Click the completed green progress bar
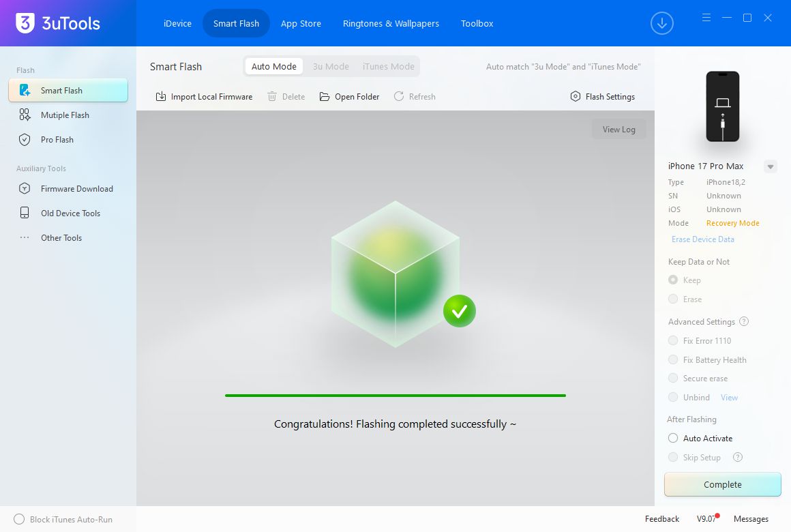 tap(395, 396)
